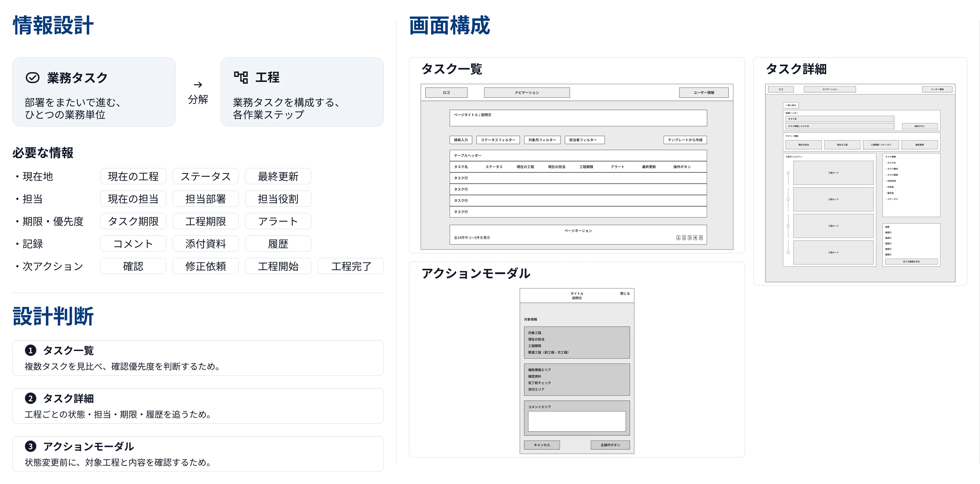Click the arrow icon above 分解
980x484 pixels.
198,84
